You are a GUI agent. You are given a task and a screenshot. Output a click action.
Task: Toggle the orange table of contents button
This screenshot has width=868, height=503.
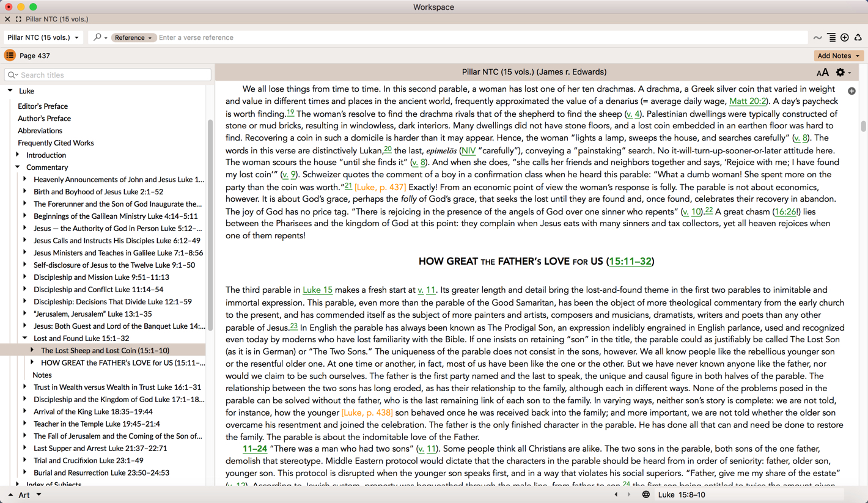pyautogui.click(x=10, y=56)
